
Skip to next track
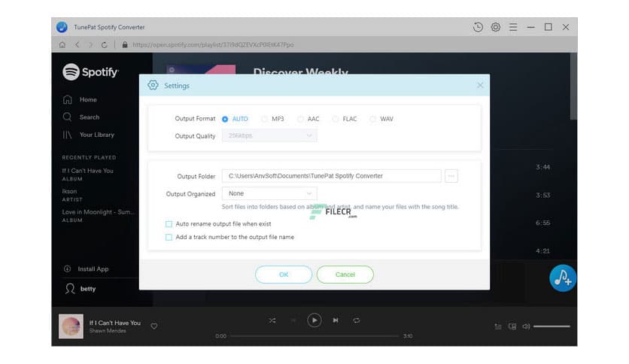tap(336, 320)
